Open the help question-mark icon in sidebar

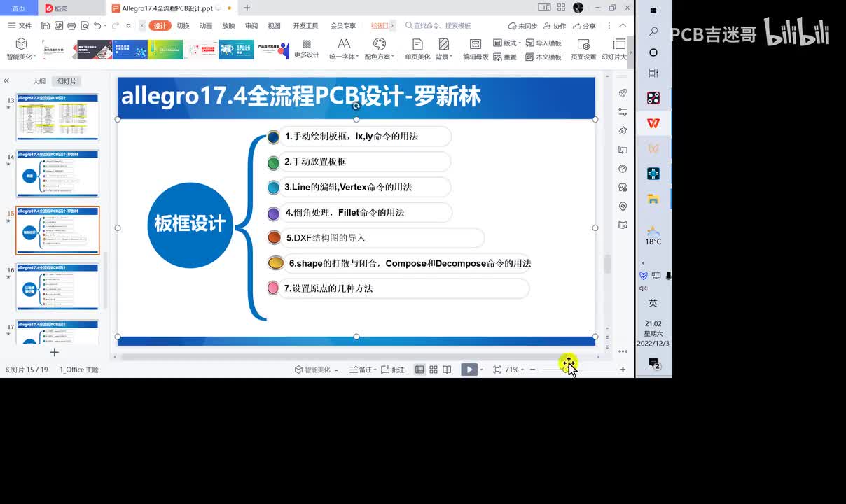point(623,169)
